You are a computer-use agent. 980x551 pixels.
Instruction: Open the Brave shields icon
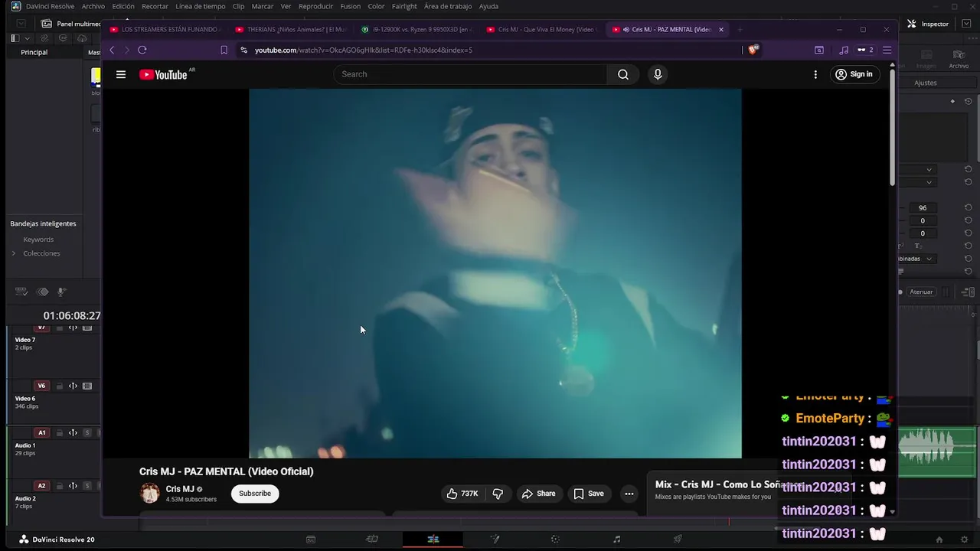tap(753, 50)
